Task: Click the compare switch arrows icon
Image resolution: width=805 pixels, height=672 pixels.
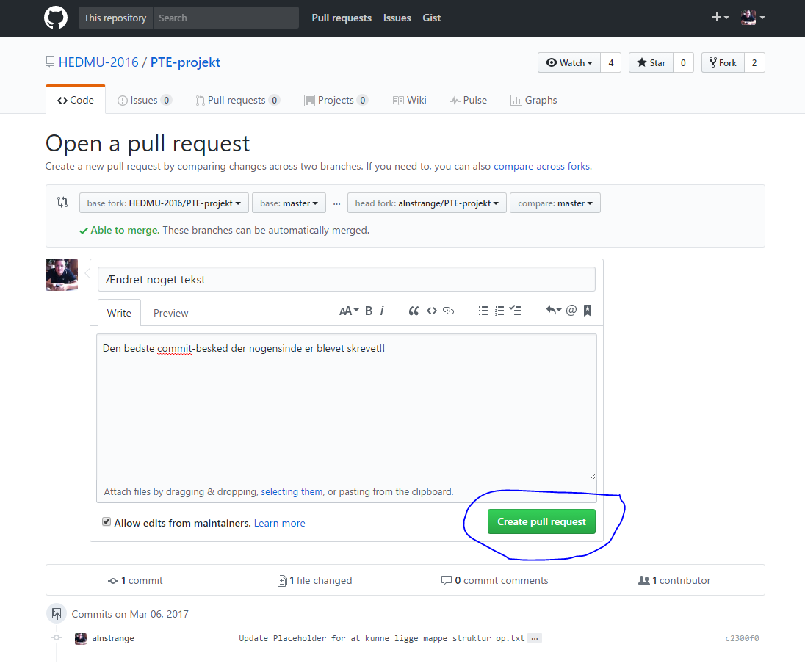Action: (62, 202)
